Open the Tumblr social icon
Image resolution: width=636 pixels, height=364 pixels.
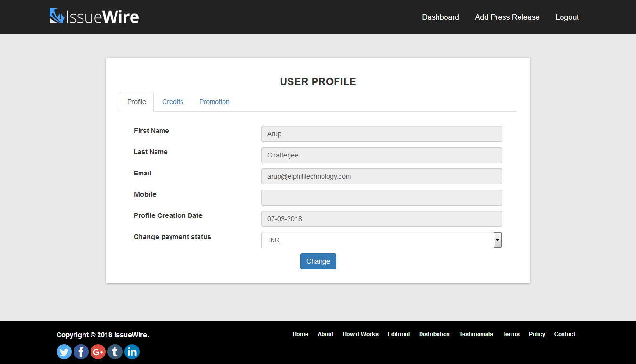click(x=115, y=352)
